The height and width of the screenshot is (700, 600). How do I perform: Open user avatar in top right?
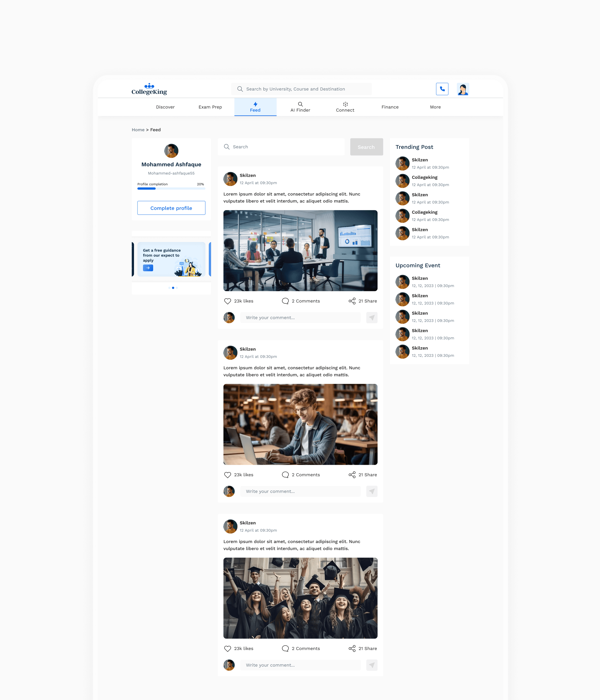pyautogui.click(x=462, y=89)
